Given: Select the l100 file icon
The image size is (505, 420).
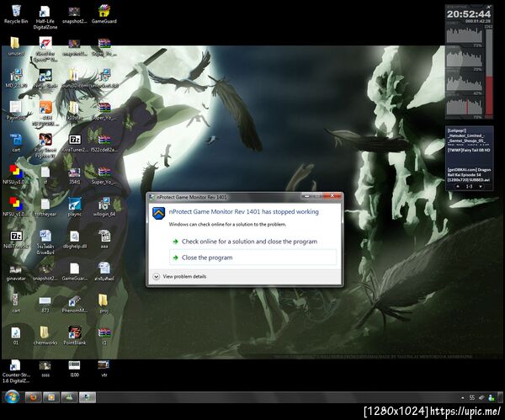Looking at the screenshot, I should click(x=74, y=369).
